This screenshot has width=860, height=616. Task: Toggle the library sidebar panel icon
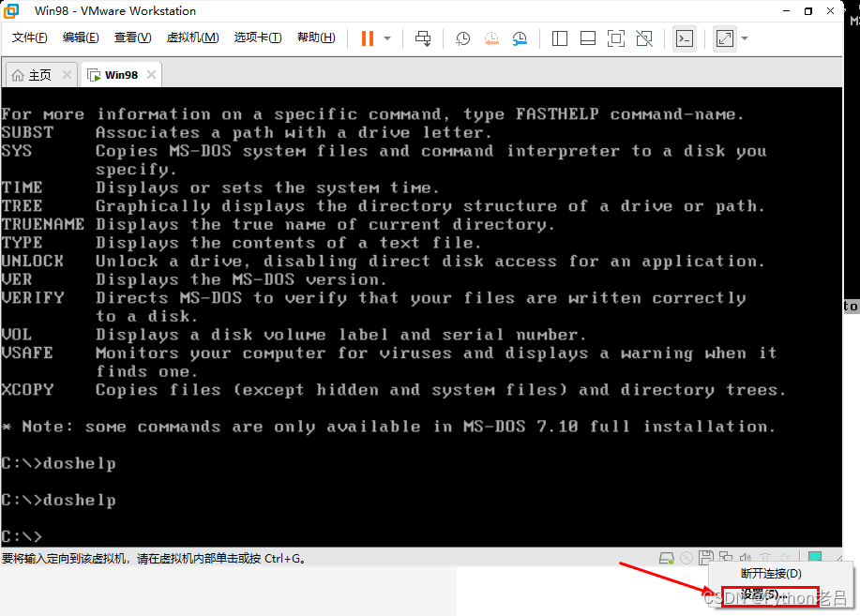pos(560,38)
